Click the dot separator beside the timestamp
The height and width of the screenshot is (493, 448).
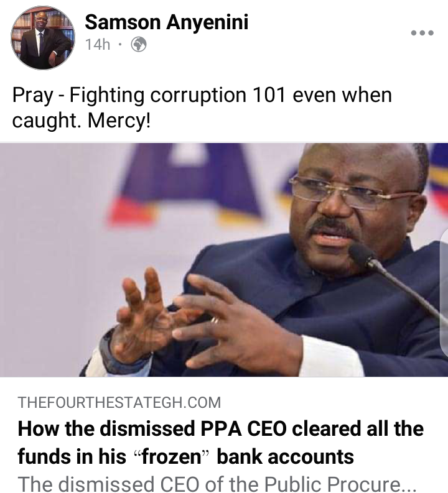pos(120,44)
